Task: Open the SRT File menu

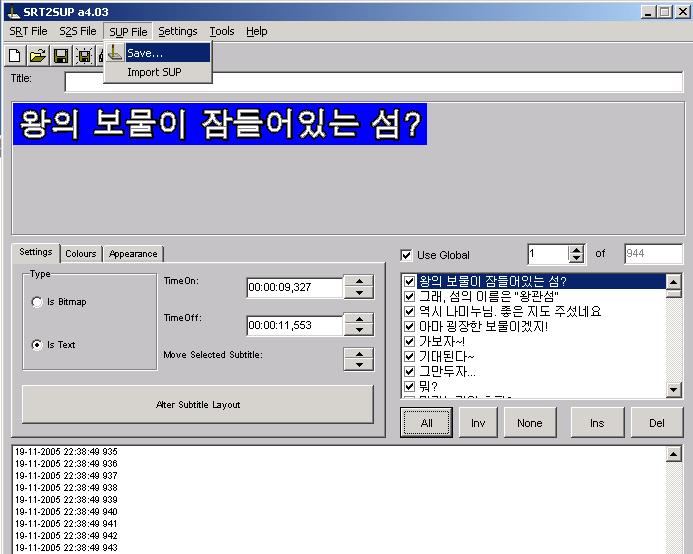Action: tap(28, 31)
